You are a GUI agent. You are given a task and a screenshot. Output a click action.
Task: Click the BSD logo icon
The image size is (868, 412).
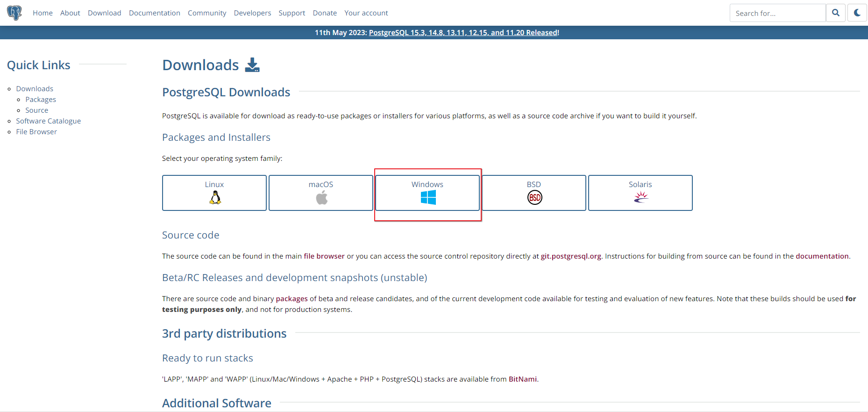pyautogui.click(x=534, y=198)
